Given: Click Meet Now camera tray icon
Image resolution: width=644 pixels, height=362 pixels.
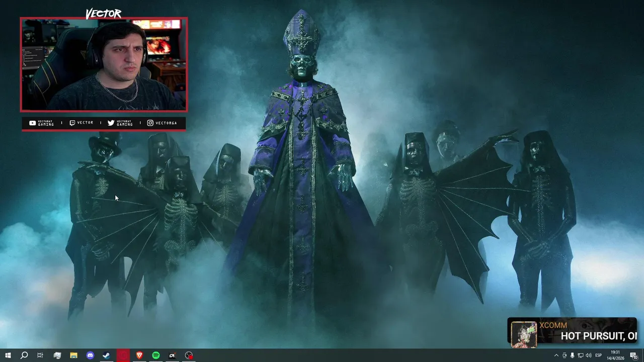Looking at the screenshot, I should tap(565, 355).
